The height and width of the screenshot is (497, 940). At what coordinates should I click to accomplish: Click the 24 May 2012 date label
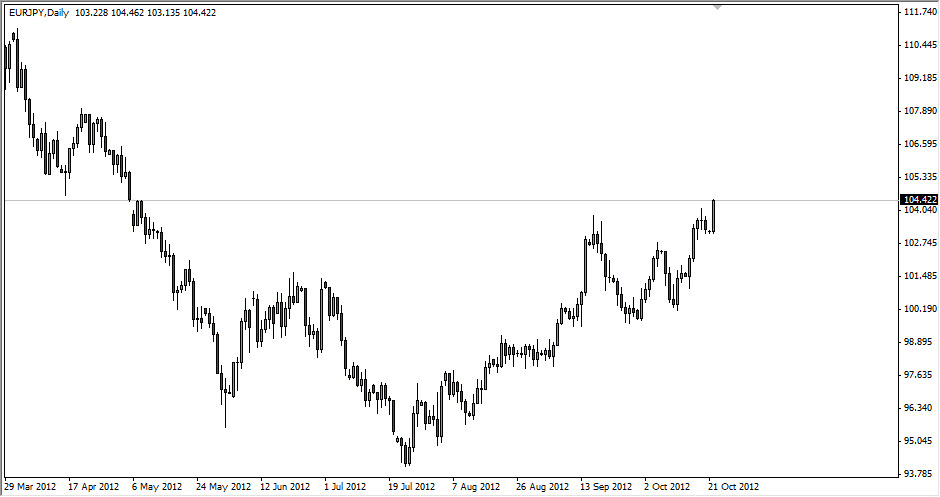point(223,487)
